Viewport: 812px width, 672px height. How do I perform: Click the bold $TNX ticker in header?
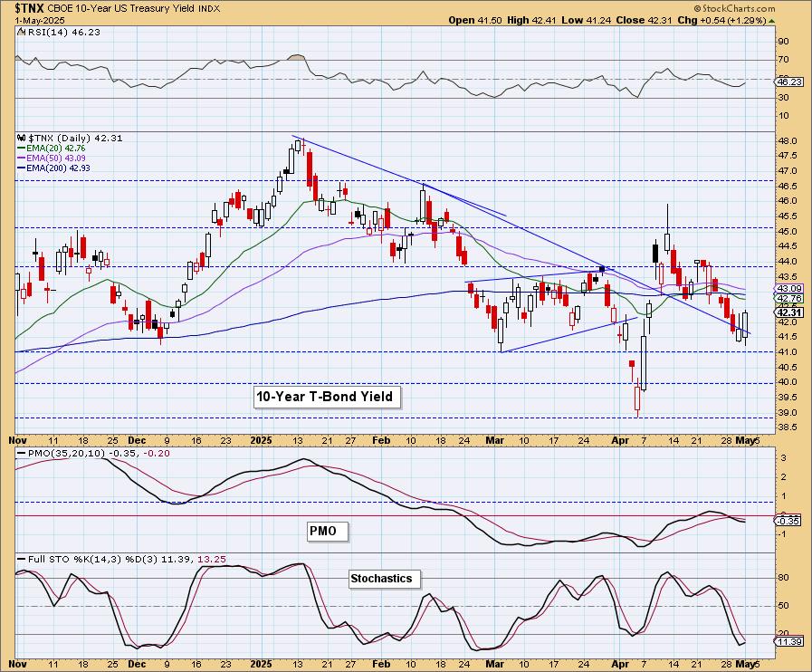tap(30, 8)
